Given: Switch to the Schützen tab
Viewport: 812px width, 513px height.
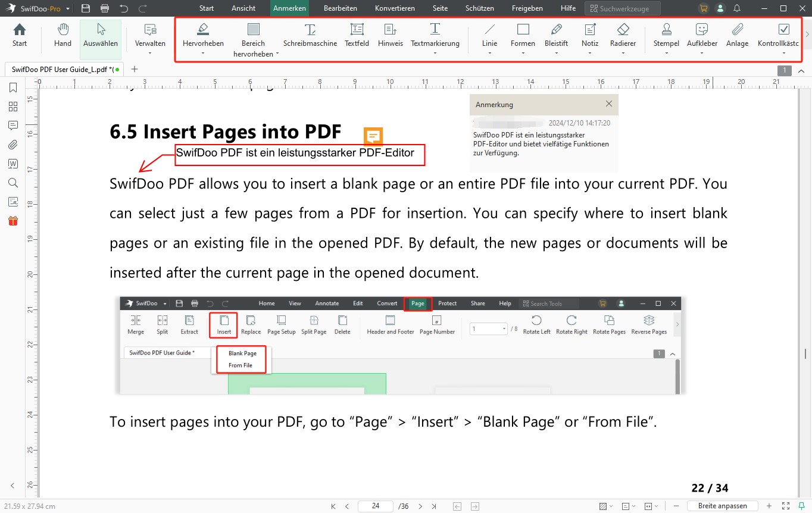Looking at the screenshot, I should 479,8.
